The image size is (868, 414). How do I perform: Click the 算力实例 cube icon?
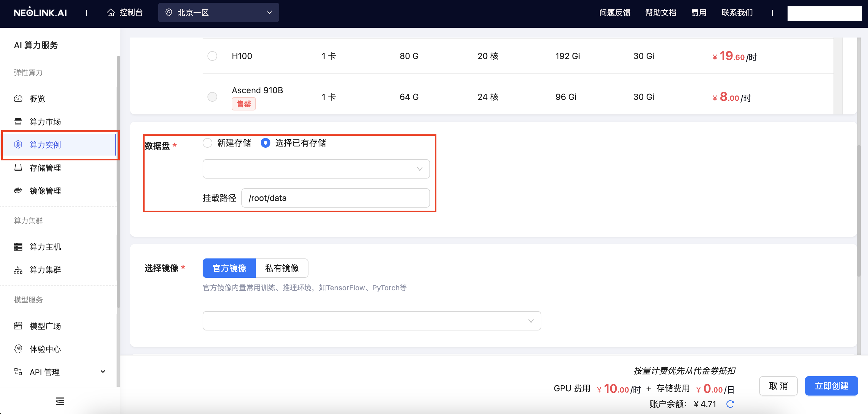(18, 144)
